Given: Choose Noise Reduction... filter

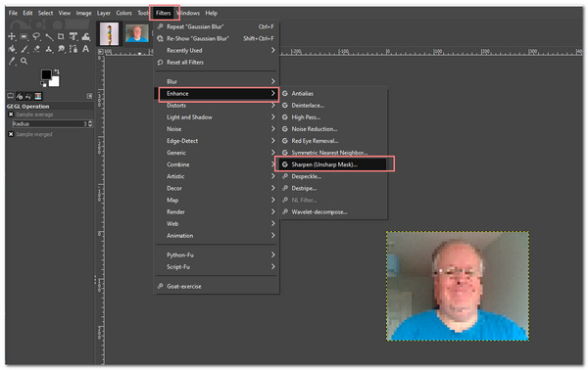Looking at the screenshot, I should click(333, 129).
